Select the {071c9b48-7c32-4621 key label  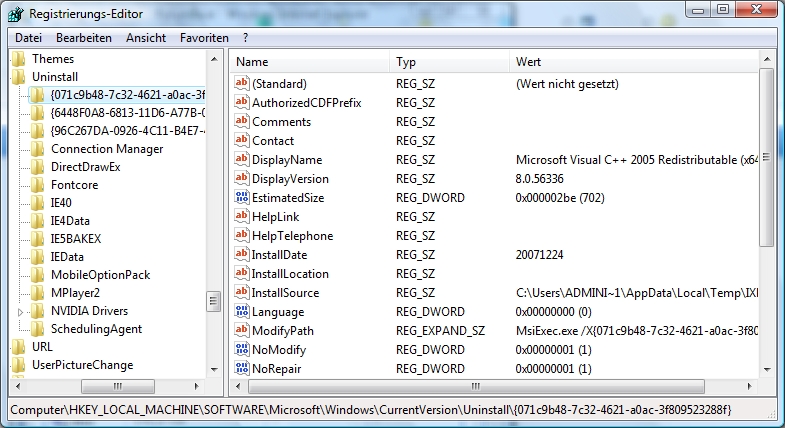[x=128, y=95]
